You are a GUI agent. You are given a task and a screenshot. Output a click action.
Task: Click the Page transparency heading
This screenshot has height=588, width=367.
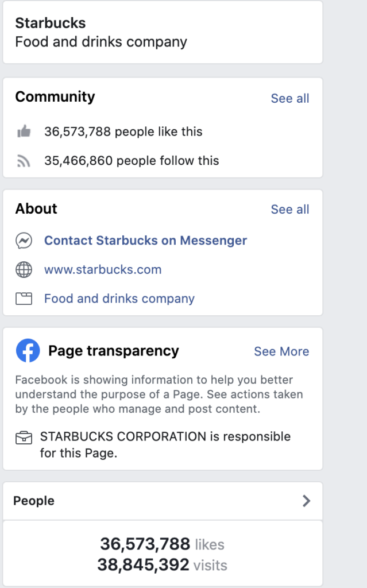tap(114, 351)
